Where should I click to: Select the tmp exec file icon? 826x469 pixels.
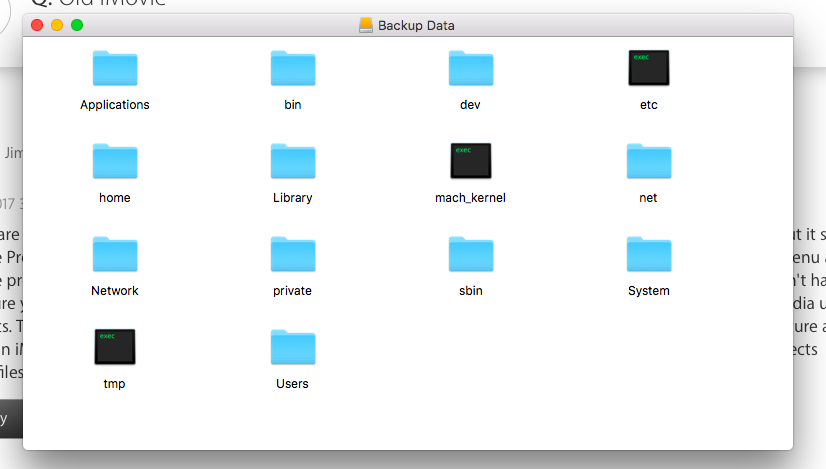pyautogui.click(x=115, y=347)
